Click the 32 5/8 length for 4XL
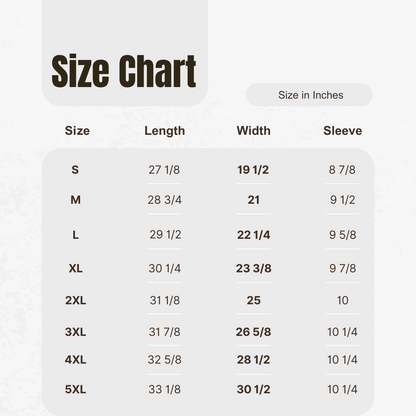 [x=165, y=360]
